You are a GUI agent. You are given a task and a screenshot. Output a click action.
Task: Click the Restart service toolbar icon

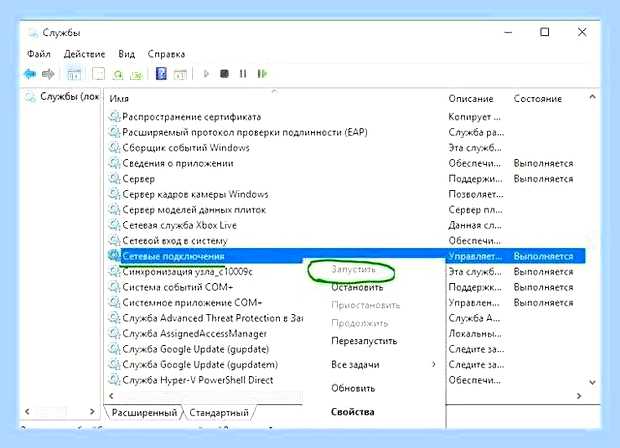(262, 74)
